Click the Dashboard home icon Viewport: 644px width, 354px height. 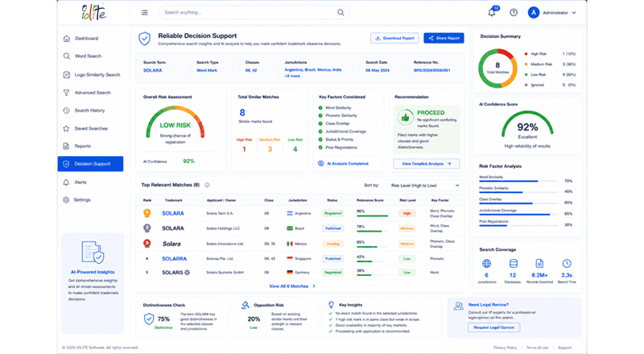[x=67, y=39]
